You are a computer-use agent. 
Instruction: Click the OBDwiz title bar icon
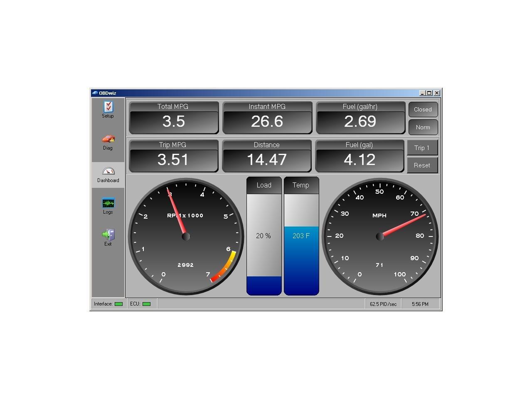pos(95,93)
